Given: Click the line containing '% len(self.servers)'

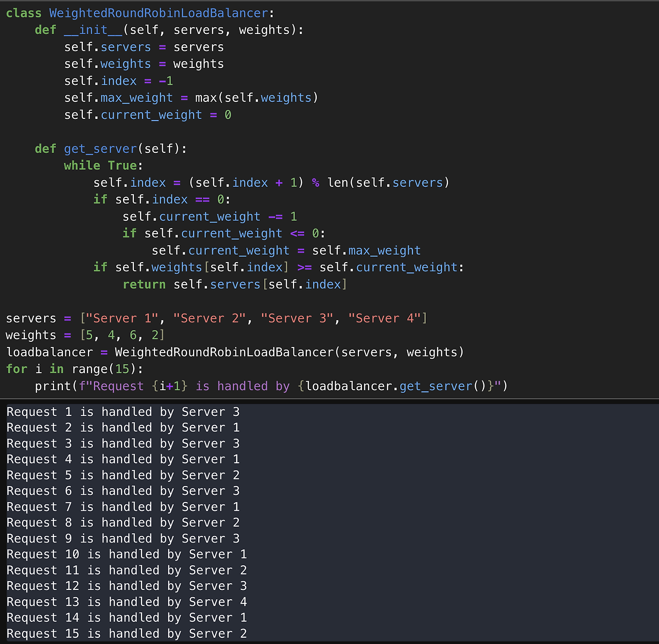Looking at the screenshot, I should tap(271, 183).
